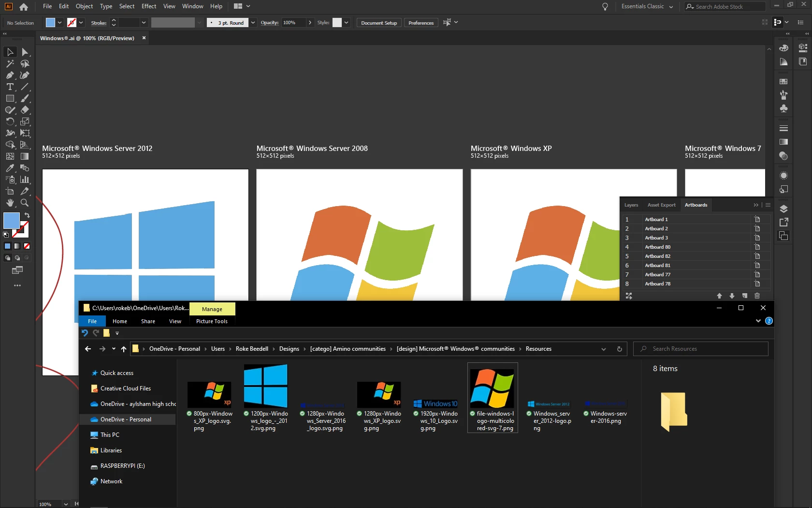Switch to the Asset Export tab
This screenshot has width=812, height=508.
pos(662,205)
